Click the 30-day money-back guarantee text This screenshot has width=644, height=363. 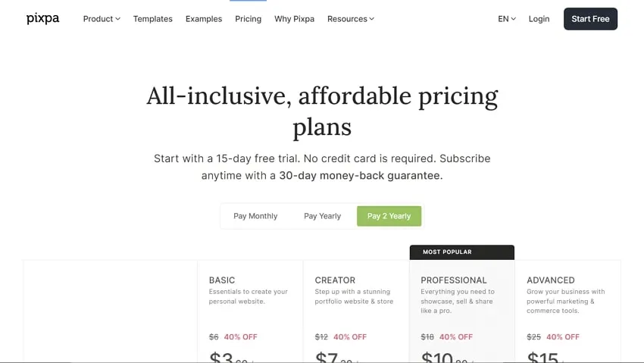(x=361, y=176)
